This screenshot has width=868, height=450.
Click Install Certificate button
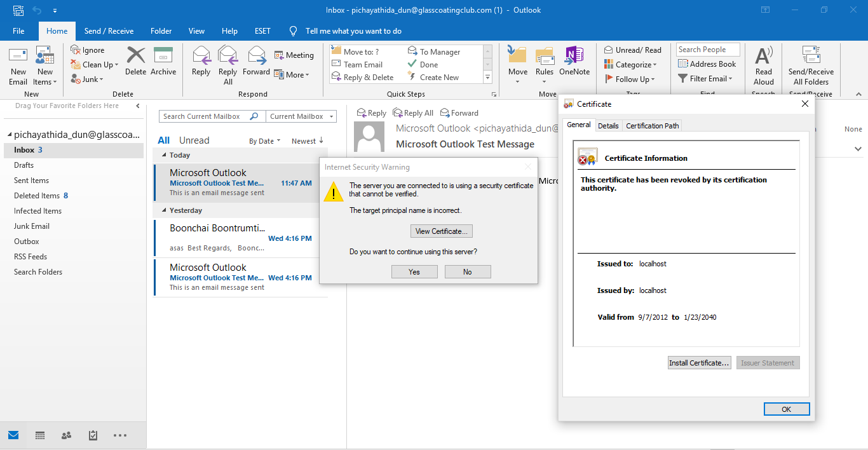pyautogui.click(x=700, y=363)
